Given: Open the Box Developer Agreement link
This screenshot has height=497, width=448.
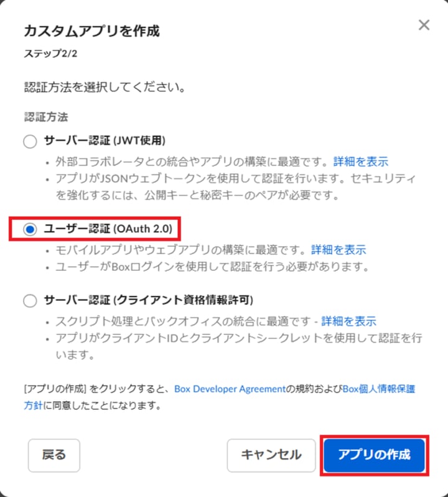Looking at the screenshot, I should [230, 389].
